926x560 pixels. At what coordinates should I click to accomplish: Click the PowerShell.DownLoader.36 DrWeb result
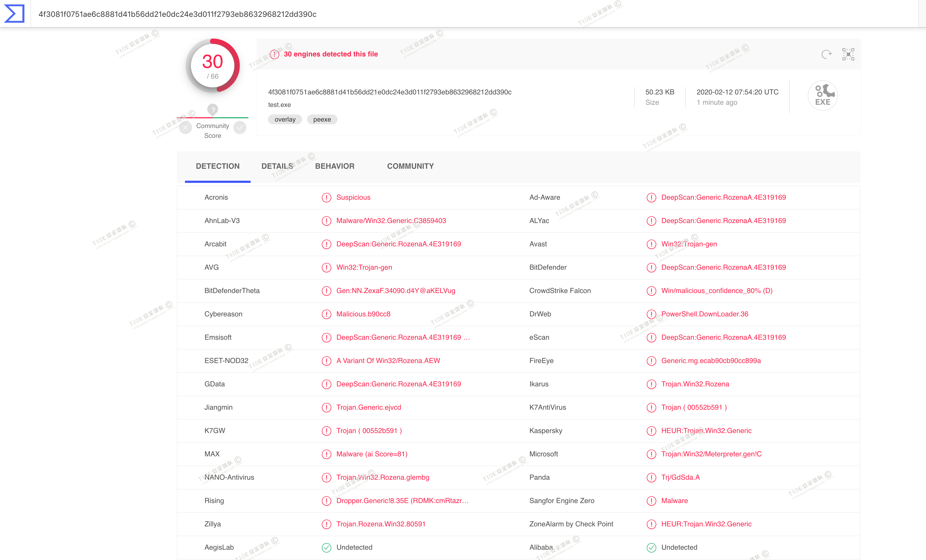point(704,314)
